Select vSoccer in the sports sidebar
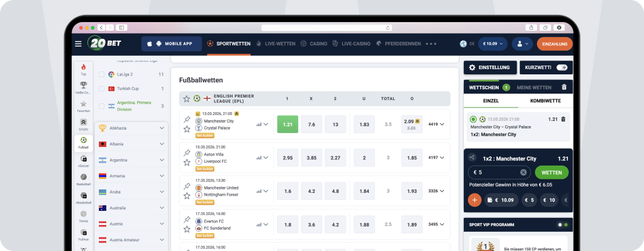Viewport: 644px width, 251px height. (83, 162)
